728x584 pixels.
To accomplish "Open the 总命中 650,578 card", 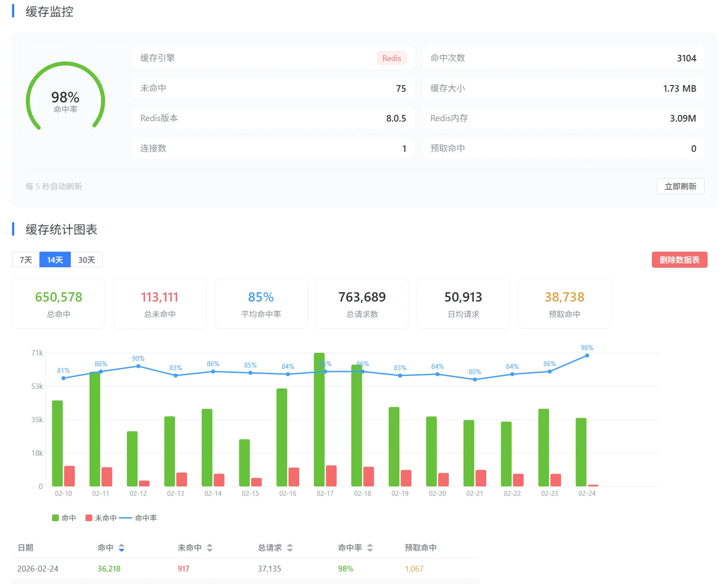I will pos(59,304).
